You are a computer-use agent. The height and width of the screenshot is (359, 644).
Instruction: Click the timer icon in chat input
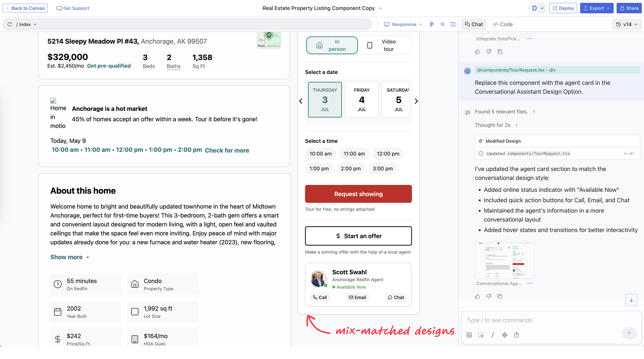[x=517, y=335]
